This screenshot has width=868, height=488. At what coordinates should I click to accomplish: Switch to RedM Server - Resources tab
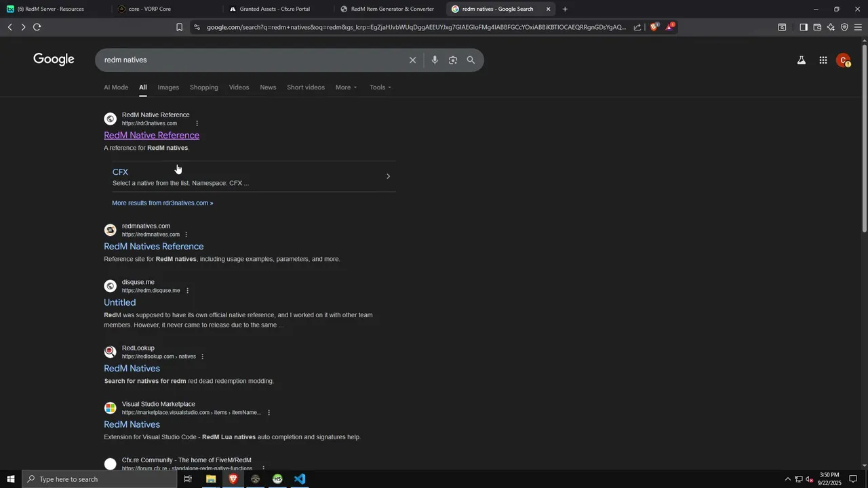tap(54, 9)
